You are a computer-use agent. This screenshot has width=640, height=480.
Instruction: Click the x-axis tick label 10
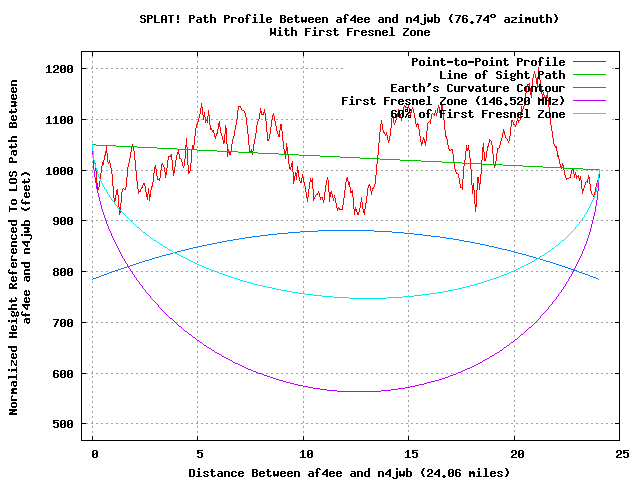pos(306,454)
